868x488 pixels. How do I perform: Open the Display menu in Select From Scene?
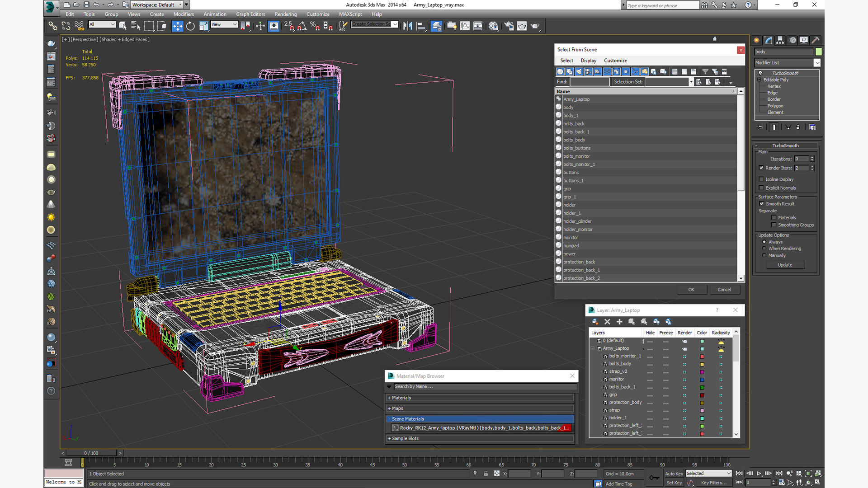588,61
